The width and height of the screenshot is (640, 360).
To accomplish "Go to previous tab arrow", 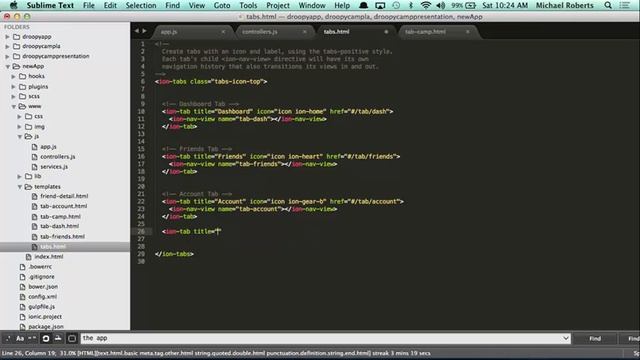I will [137, 31].
